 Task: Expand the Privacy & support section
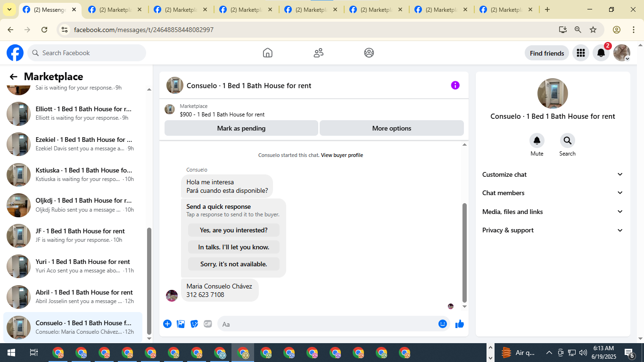tap(553, 230)
